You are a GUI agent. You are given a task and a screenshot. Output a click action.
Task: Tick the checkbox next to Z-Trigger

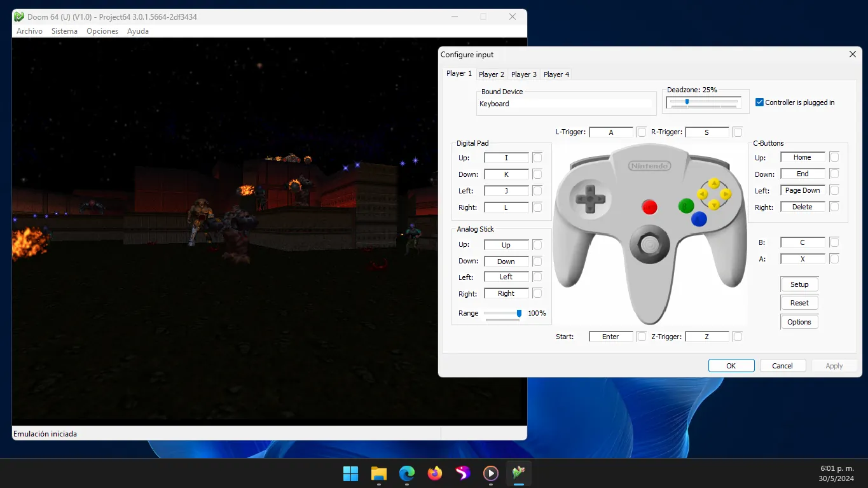pyautogui.click(x=738, y=337)
